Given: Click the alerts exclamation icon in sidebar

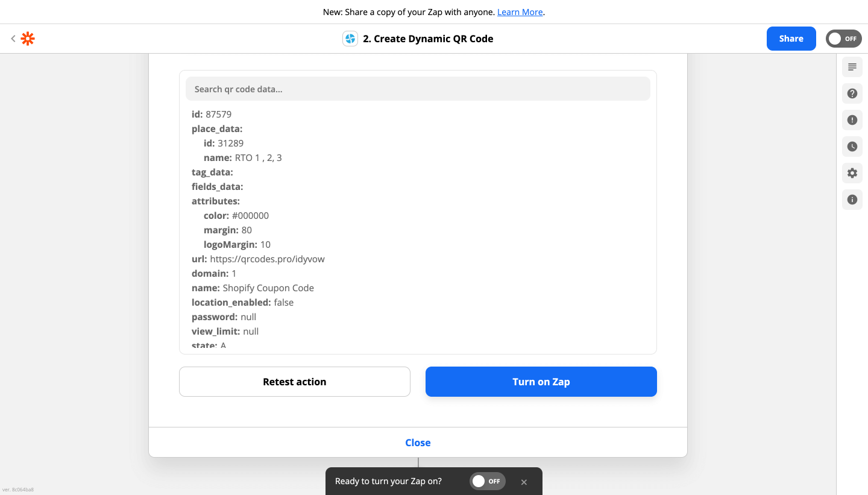Looking at the screenshot, I should 852,120.
